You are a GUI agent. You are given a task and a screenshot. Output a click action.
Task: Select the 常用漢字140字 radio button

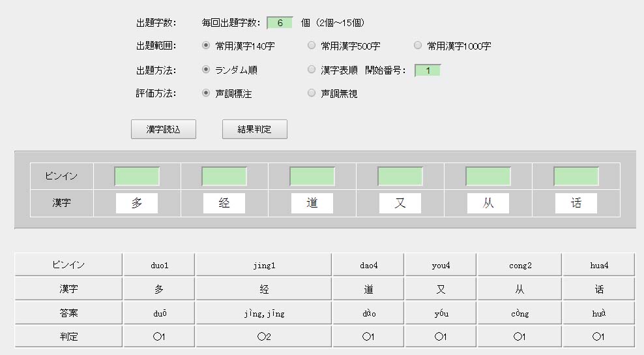(x=206, y=46)
